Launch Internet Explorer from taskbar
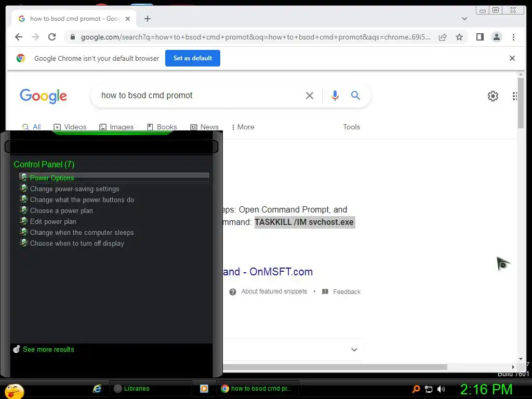Viewport: 532px width, 399px height. (x=97, y=389)
